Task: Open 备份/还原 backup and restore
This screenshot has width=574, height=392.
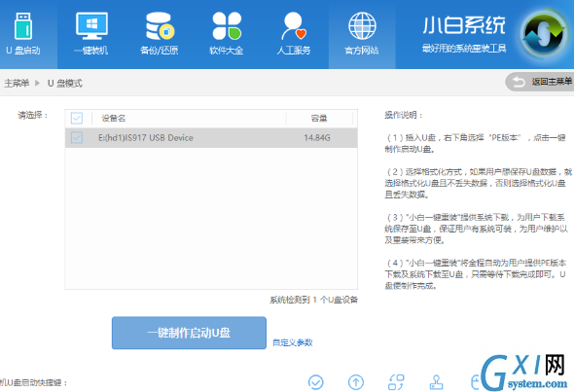Action: tap(159, 34)
